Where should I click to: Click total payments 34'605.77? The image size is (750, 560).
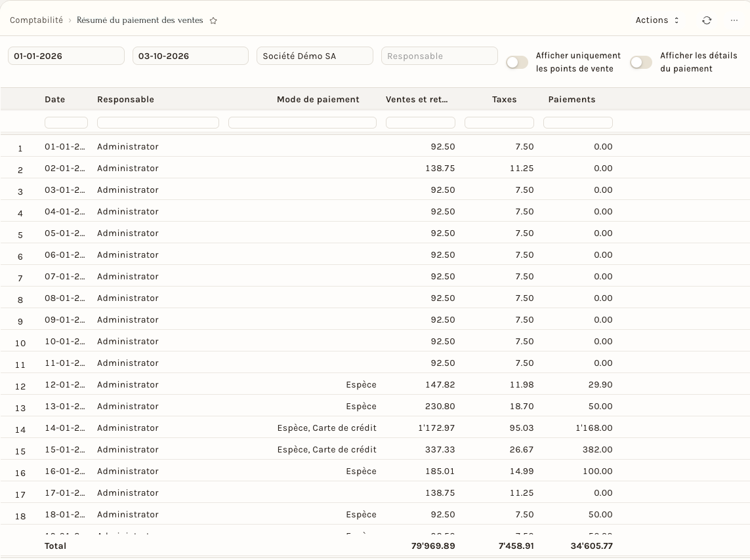(591, 546)
